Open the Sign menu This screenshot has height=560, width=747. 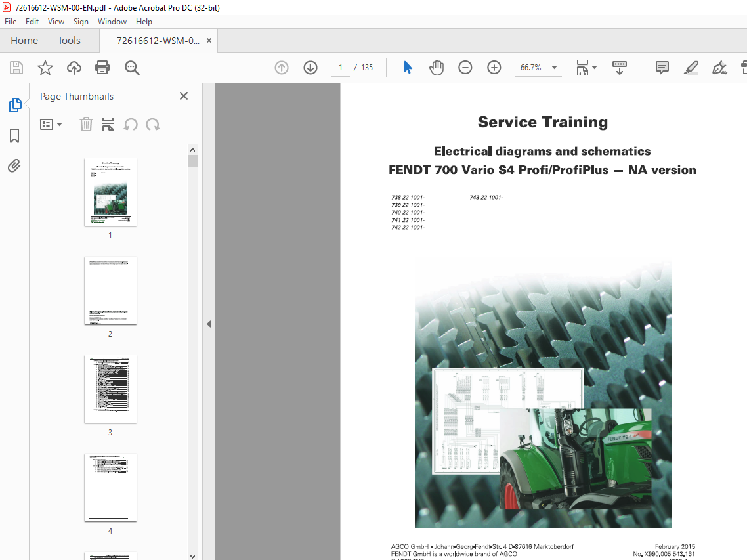pos(81,22)
